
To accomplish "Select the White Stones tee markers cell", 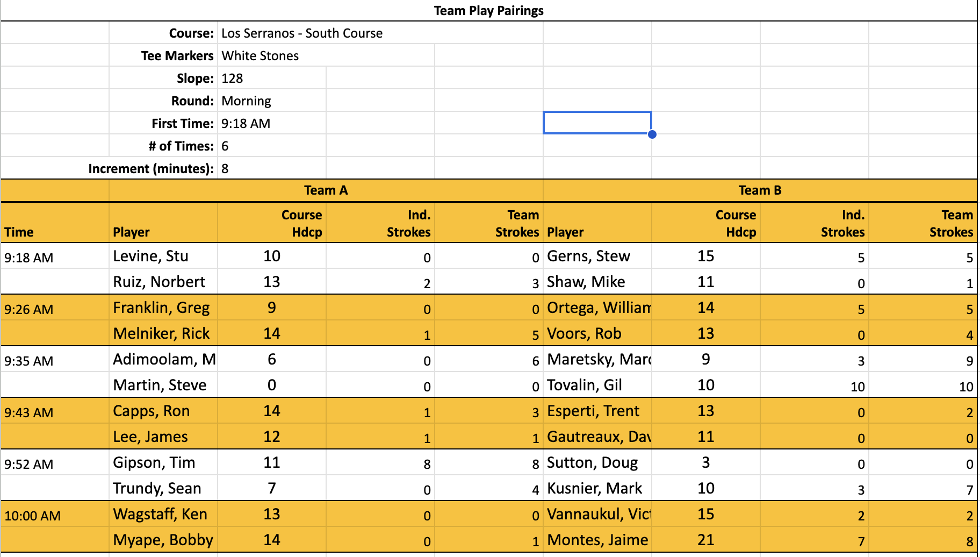I will [x=260, y=56].
